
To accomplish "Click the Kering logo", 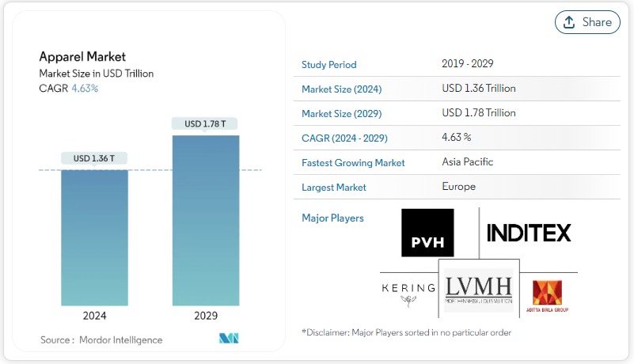I will tap(408, 291).
